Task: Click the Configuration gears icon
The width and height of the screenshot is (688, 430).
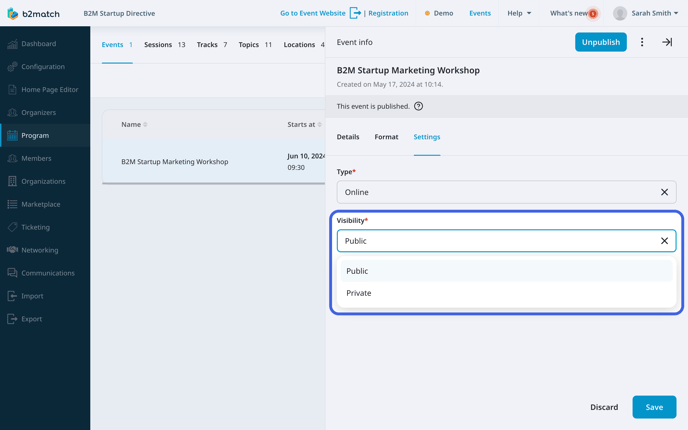Action: (x=12, y=67)
